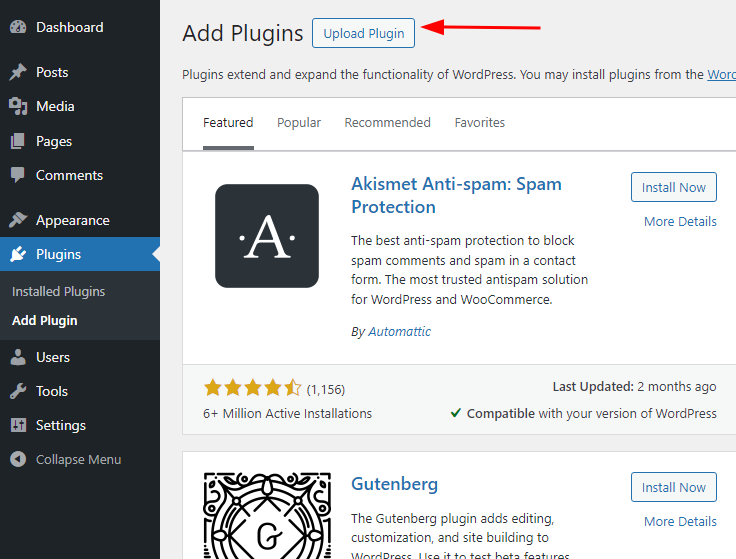Switch to the Popular tab
The height and width of the screenshot is (559, 736).
[x=299, y=123]
